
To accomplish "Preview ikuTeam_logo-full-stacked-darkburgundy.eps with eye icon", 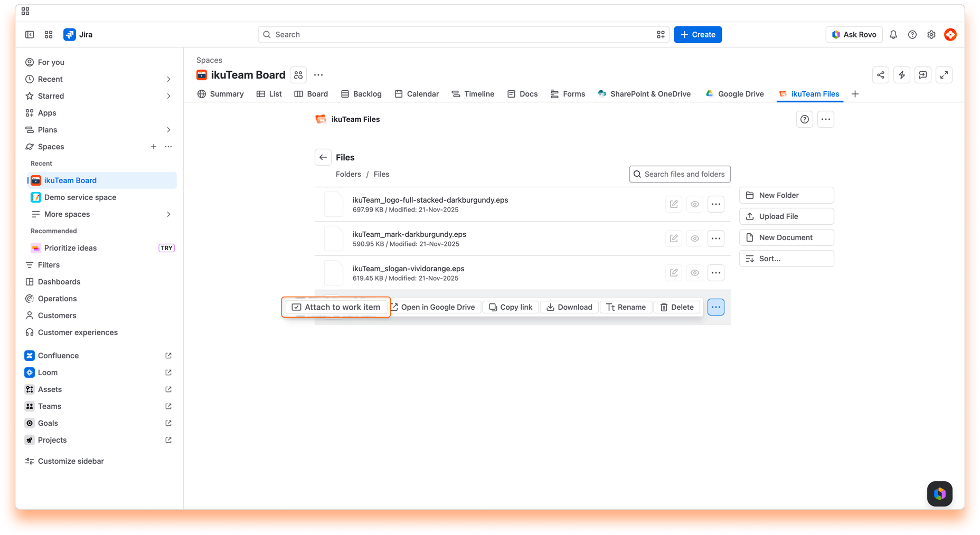I will pyautogui.click(x=695, y=204).
